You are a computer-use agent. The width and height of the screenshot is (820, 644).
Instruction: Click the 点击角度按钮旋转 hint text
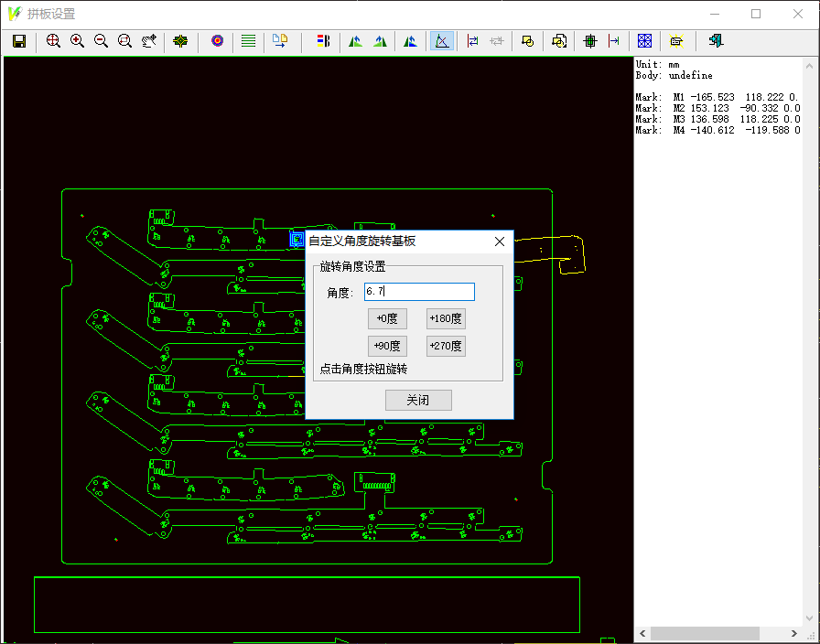pos(363,369)
